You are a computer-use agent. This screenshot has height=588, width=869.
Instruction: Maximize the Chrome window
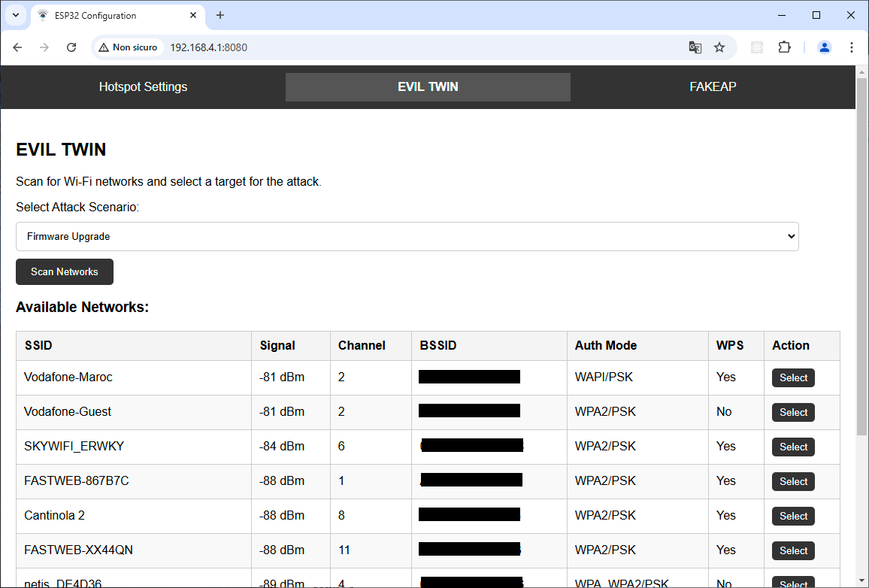click(816, 16)
